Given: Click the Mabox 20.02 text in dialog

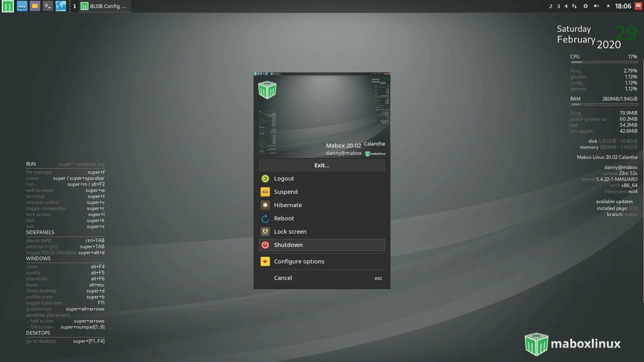Looking at the screenshot, I should 343,146.
